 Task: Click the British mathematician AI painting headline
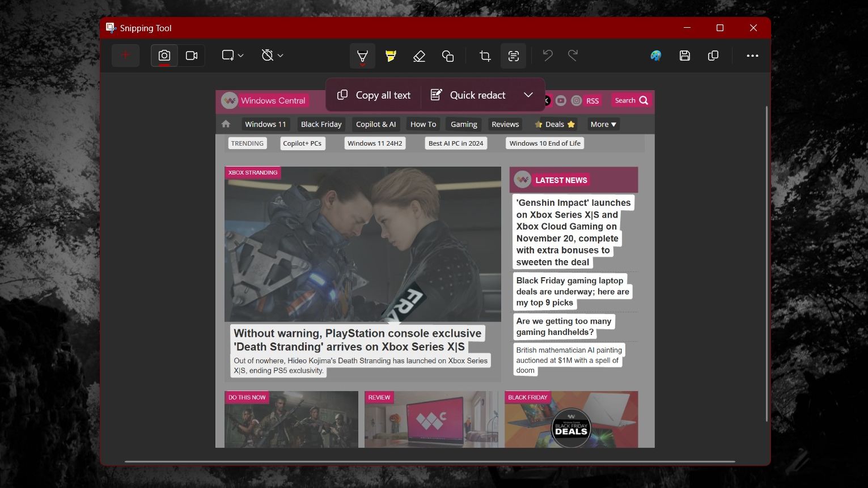[569, 360]
